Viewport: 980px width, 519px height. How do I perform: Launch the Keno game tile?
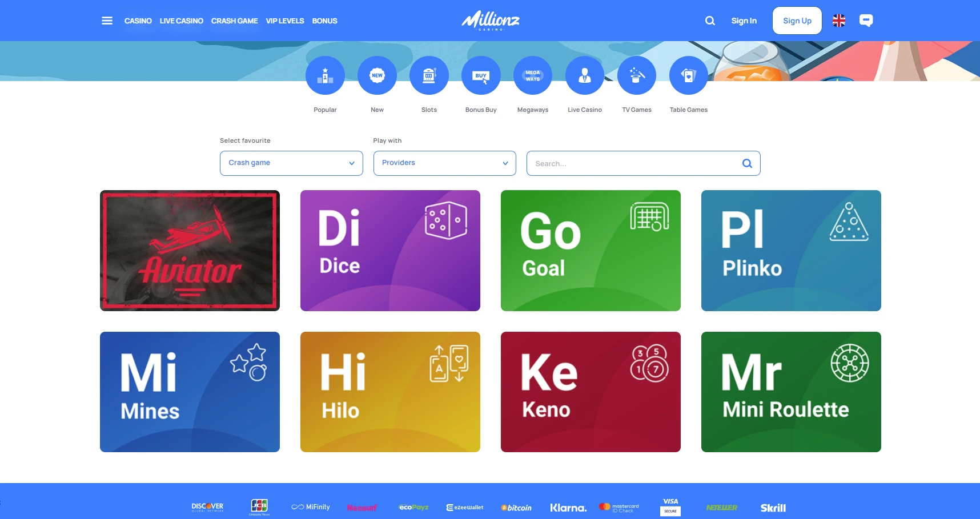[591, 392]
